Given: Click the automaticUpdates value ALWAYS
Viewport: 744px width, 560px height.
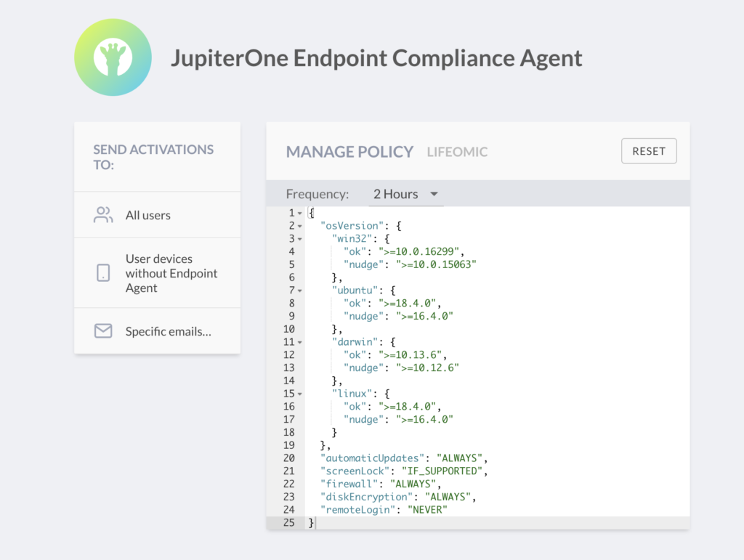Looking at the screenshot, I should click(x=459, y=458).
